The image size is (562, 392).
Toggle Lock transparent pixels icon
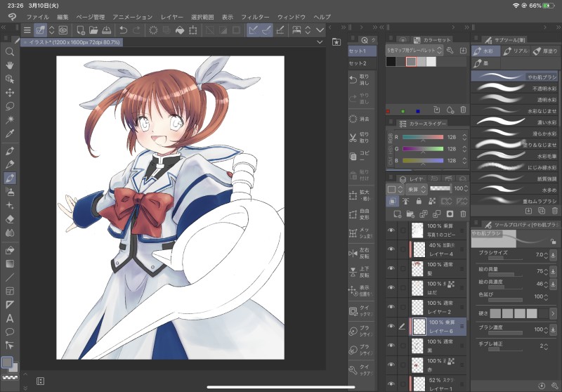(x=432, y=202)
